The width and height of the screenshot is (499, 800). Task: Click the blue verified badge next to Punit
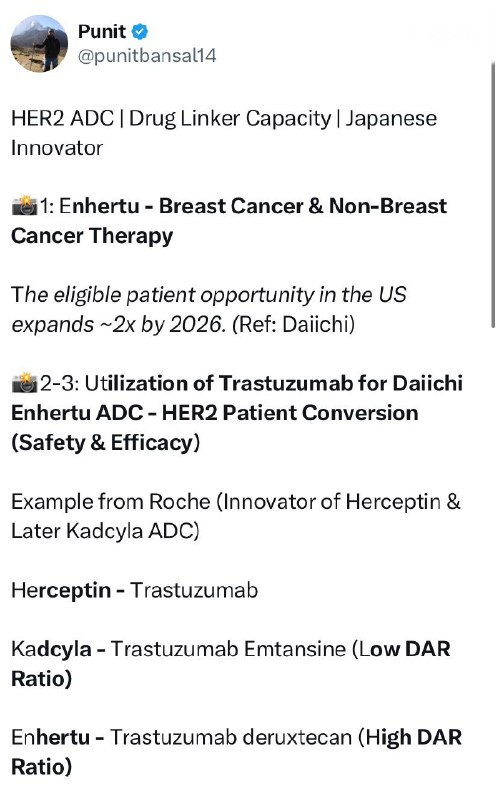(140, 32)
